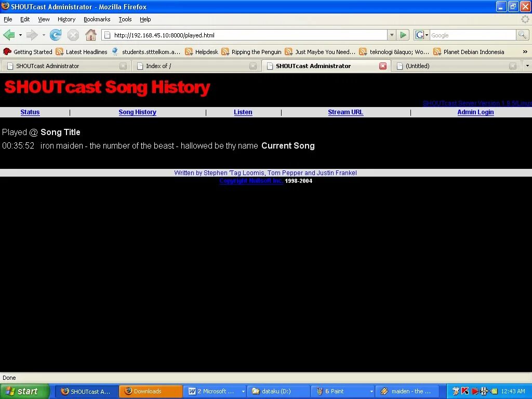The width and height of the screenshot is (532, 399).
Task: Close the Index of / tab
Action: pos(253,66)
